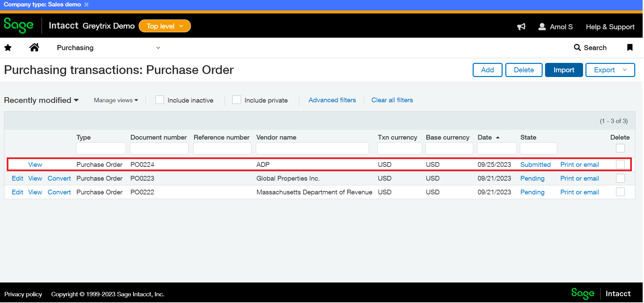
Task: Click the Pending state of PO0223
Action: coord(532,178)
